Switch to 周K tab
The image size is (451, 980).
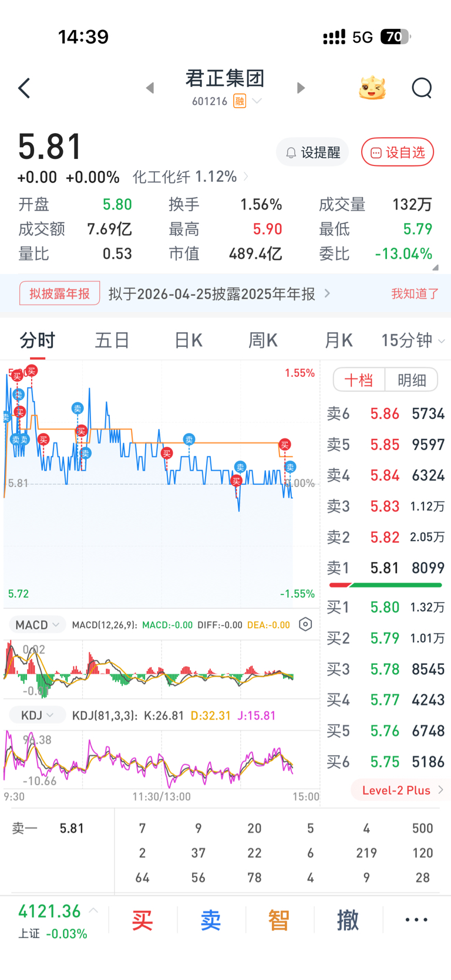tap(263, 340)
